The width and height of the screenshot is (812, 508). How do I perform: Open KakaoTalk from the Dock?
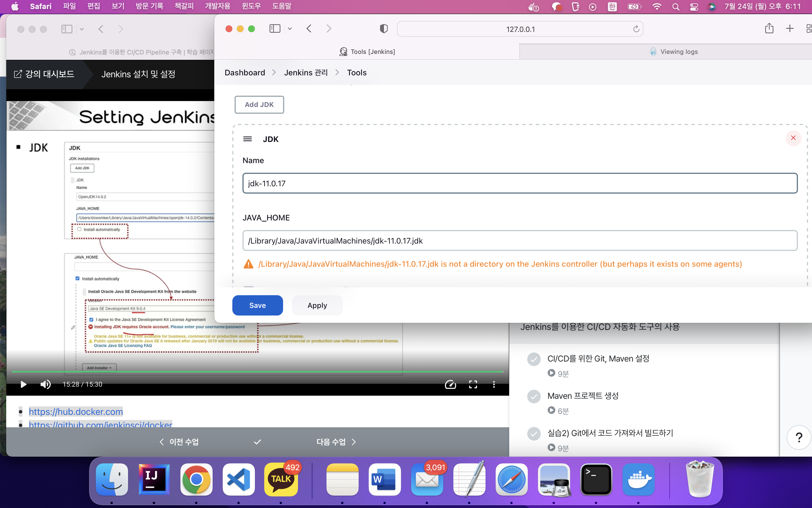pos(281,479)
